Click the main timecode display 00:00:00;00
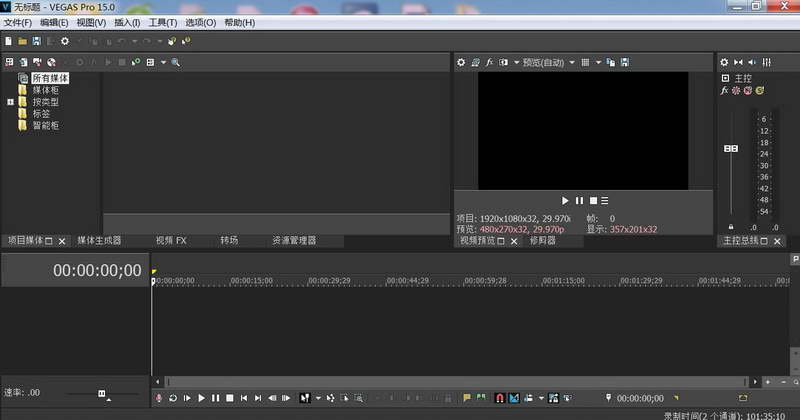The image size is (800, 420). 97,270
